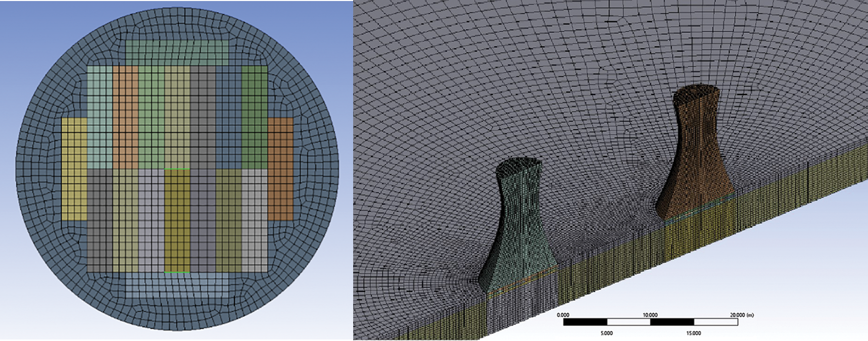The height and width of the screenshot is (341, 868).
Task: Select the orange column in the upper row
Action: pos(125,117)
